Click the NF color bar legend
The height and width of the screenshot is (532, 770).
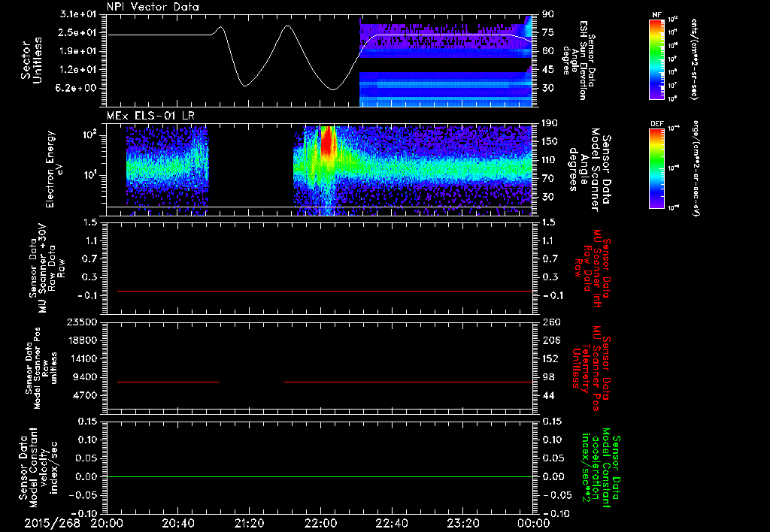click(656, 59)
